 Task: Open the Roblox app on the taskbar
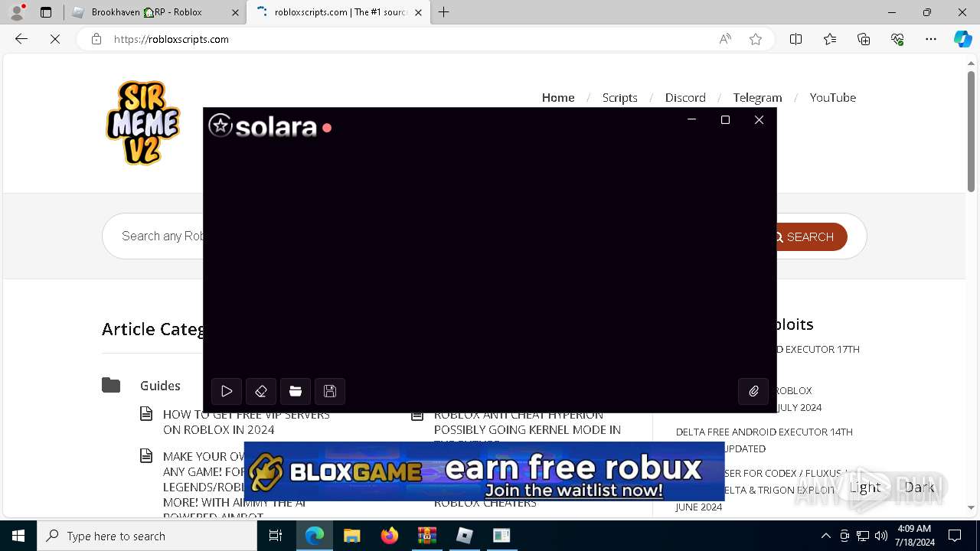(465, 536)
